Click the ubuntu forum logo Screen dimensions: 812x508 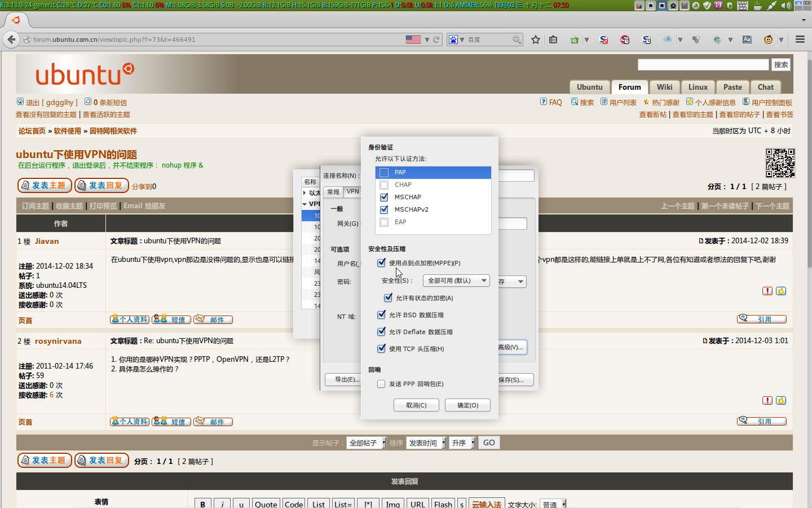(x=85, y=74)
